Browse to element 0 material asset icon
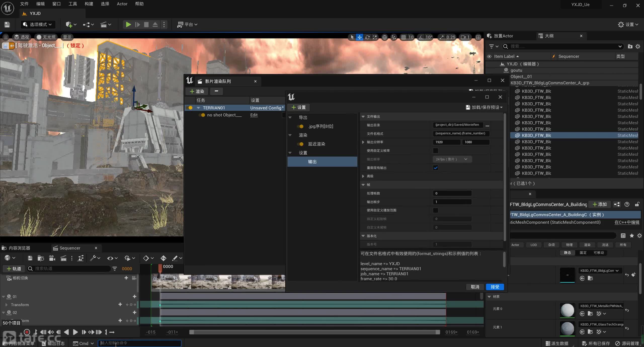 click(x=590, y=314)
